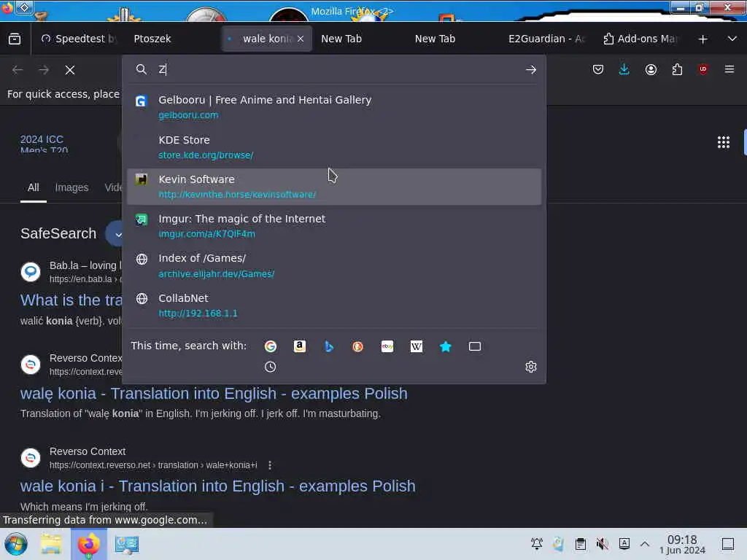Image resolution: width=747 pixels, height=560 pixels.
Task: Go forward to next page
Action: 44,70
